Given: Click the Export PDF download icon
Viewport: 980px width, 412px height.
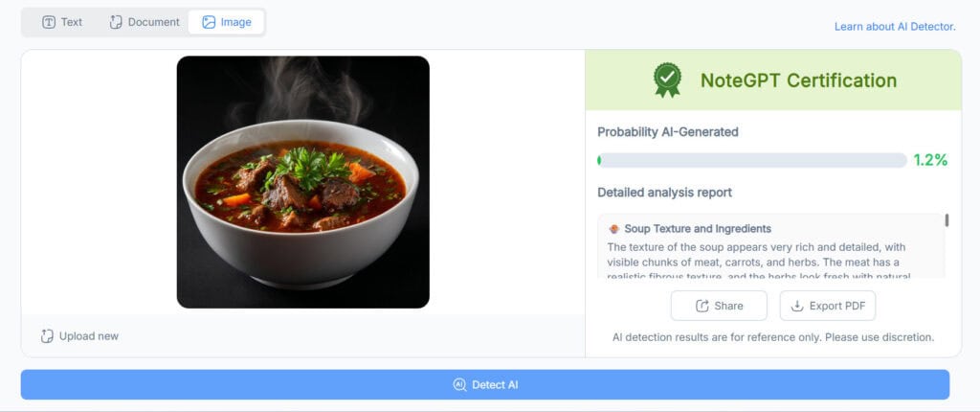Looking at the screenshot, I should click(797, 306).
